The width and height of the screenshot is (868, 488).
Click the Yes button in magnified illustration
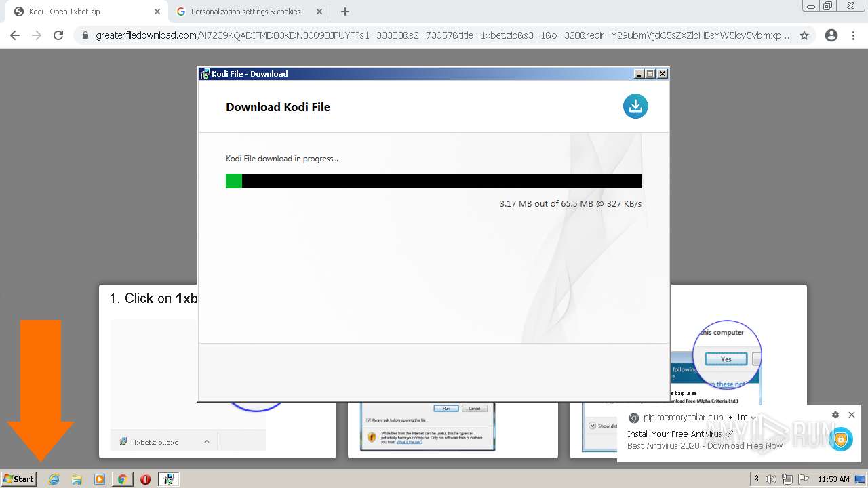[726, 359]
